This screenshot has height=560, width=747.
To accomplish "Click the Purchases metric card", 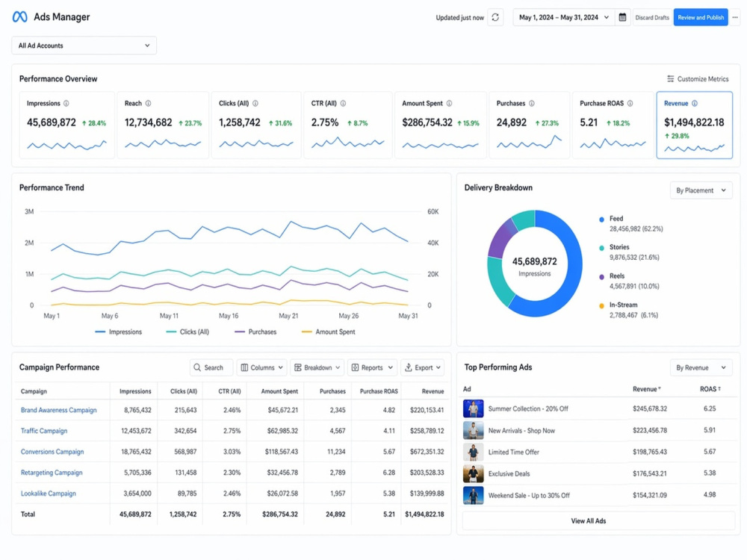I will (530, 125).
